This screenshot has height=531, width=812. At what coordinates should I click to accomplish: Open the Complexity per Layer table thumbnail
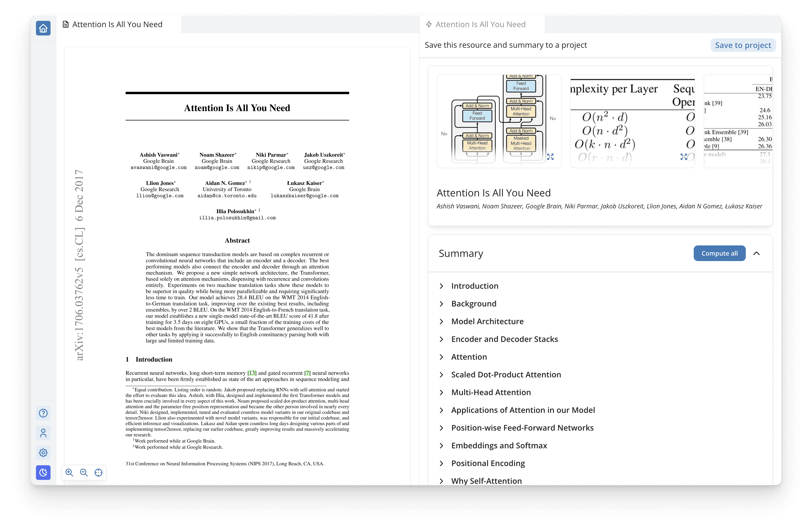[632, 121]
